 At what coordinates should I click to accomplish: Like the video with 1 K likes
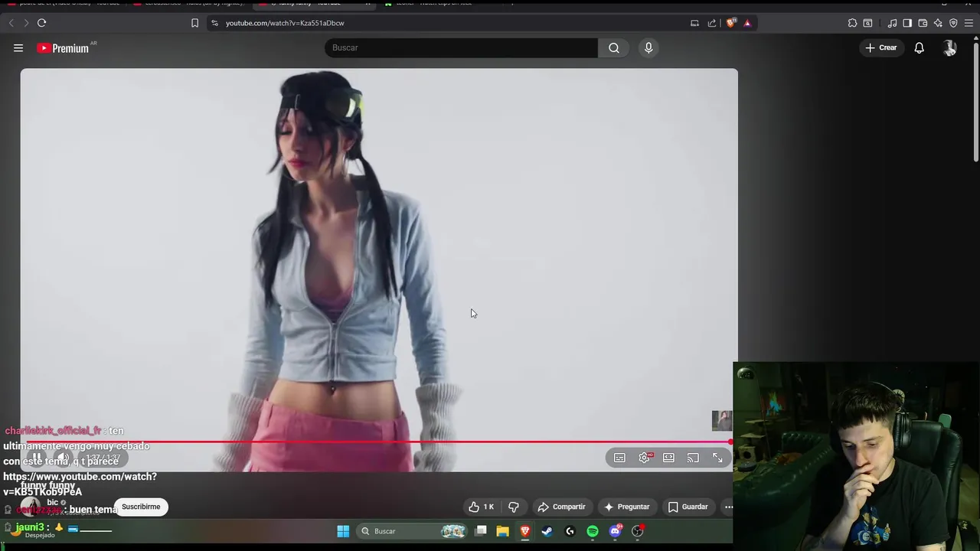point(481,507)
